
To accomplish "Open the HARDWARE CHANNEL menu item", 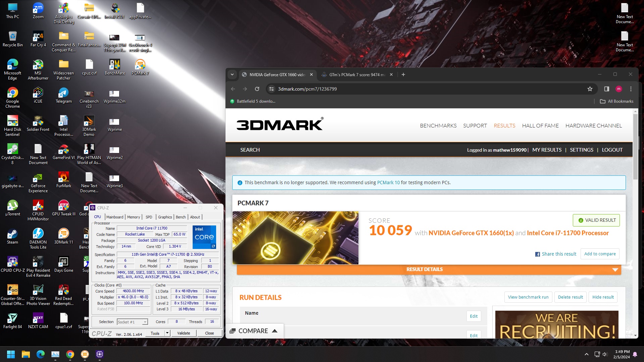I will click(593, 125).
